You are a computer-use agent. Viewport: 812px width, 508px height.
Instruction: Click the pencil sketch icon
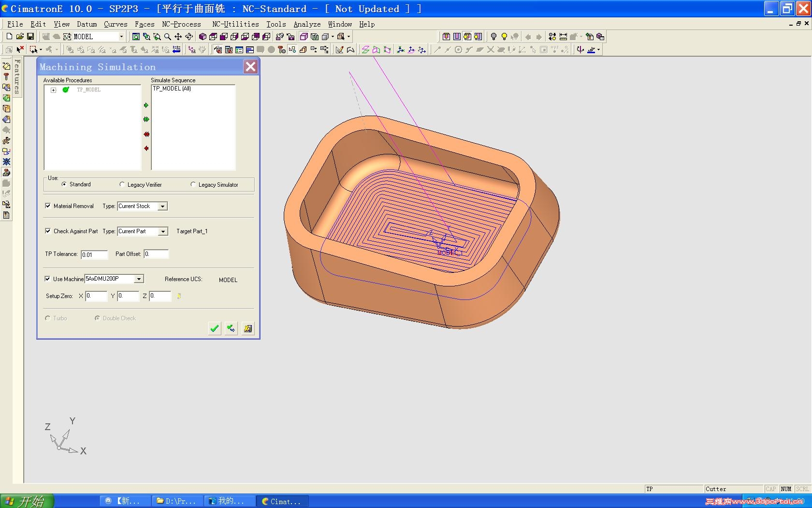pyautogui.click(x=339, y=49)
